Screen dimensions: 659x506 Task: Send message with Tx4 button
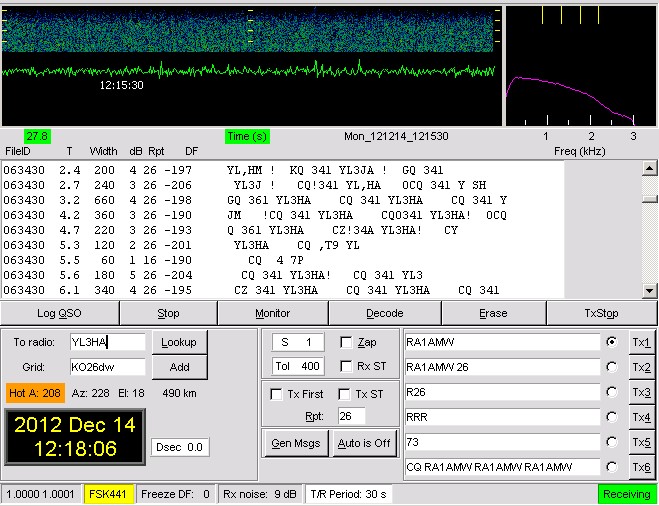tap(641, 417)
